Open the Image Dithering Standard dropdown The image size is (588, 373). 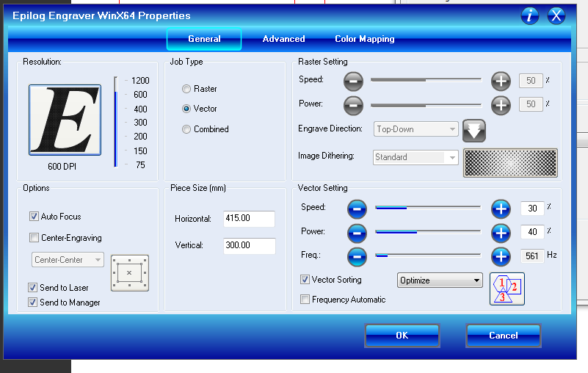(x=416, y=157)
